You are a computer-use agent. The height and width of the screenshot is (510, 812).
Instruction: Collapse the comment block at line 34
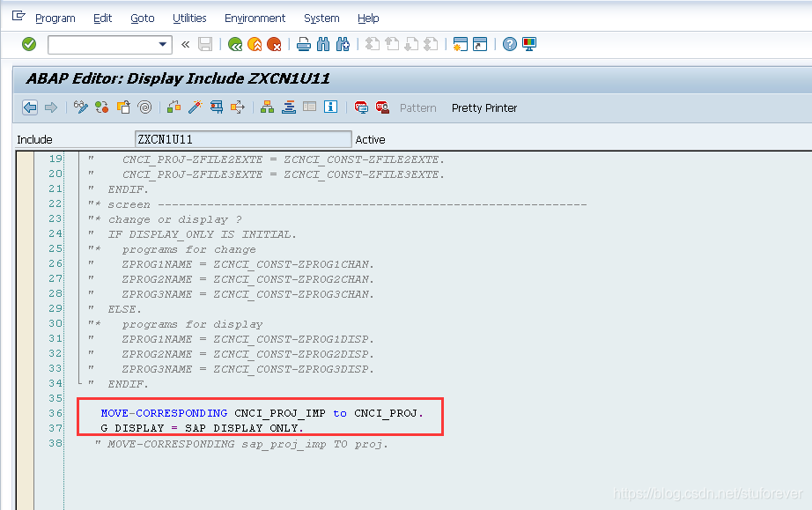(x=79, y=383)
